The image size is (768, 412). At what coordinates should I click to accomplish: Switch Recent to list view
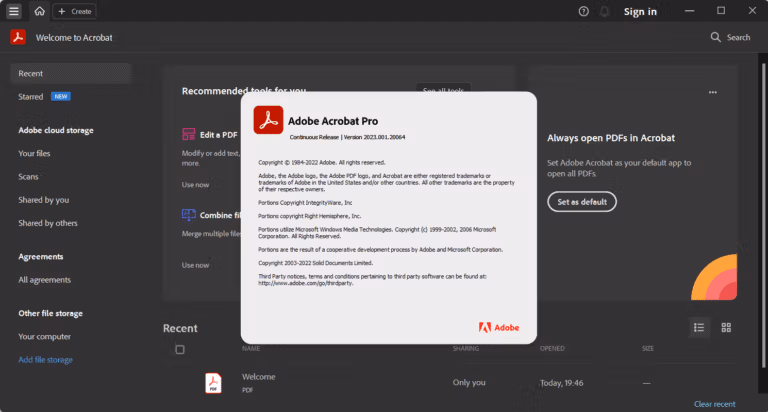[x=699, y=327]
